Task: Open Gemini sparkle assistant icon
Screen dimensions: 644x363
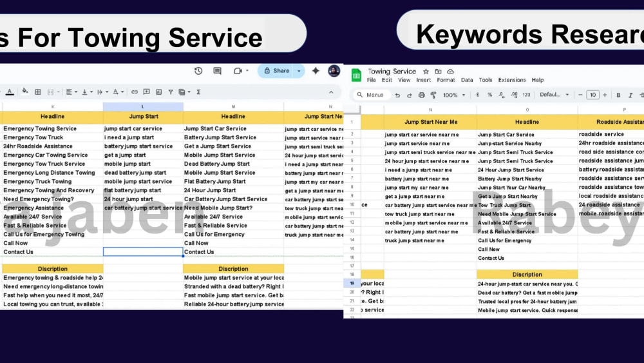Action: pyautogui.click(x=316, y=71)
